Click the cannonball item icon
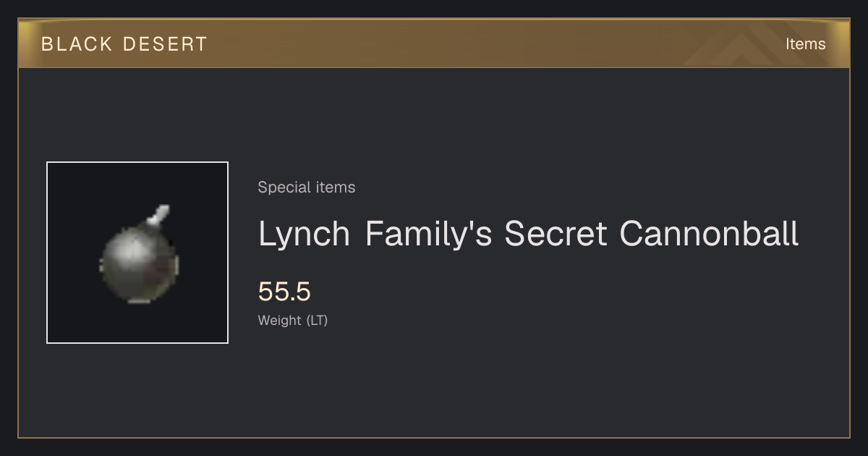868x456 pixels. click(138, 253)
